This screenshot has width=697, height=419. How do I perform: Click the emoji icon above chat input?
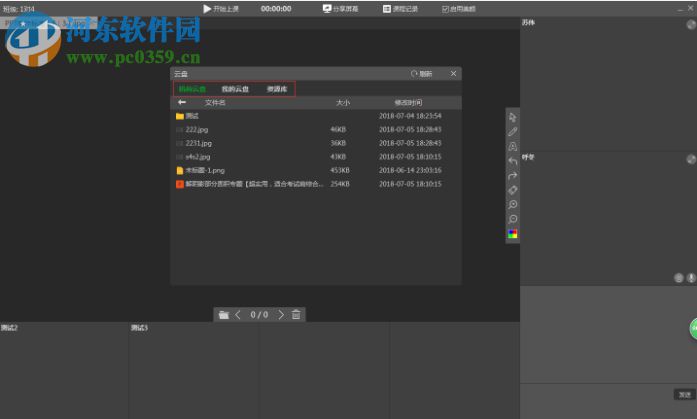tap(678, 278)
